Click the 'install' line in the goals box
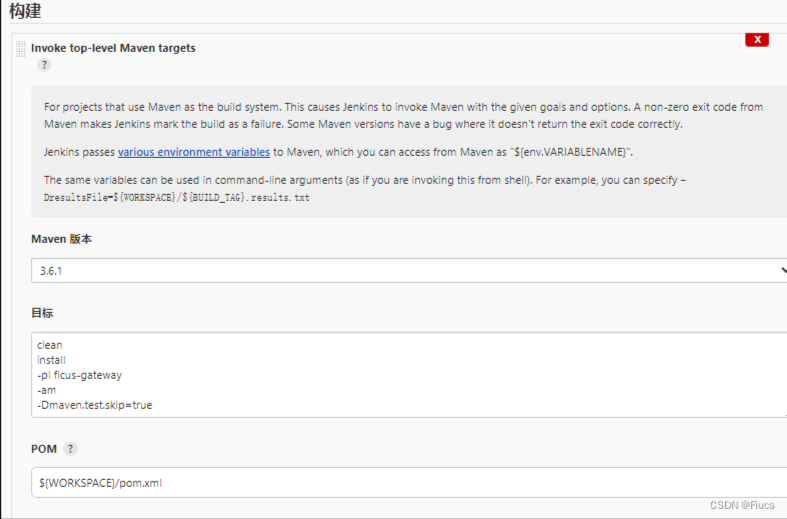The width and height of the screenshot is (787, 519). [x=51, y=360]
